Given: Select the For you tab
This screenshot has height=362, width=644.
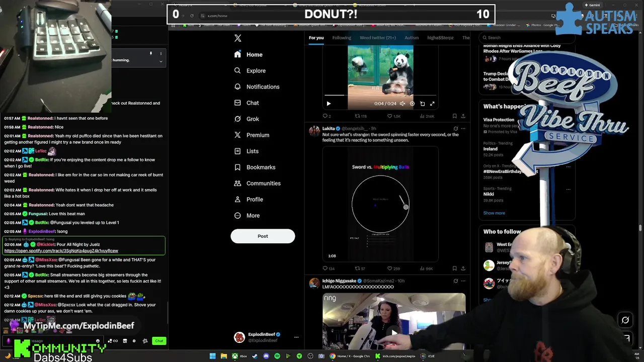Looking at the screenshot, I should pos(316,38).
